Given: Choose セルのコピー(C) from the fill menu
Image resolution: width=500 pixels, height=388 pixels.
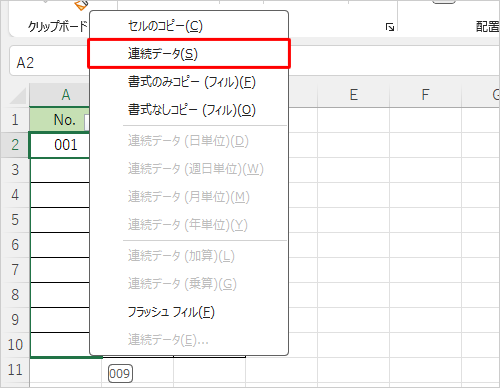Looking at the screenshot, I should (189, 26).
